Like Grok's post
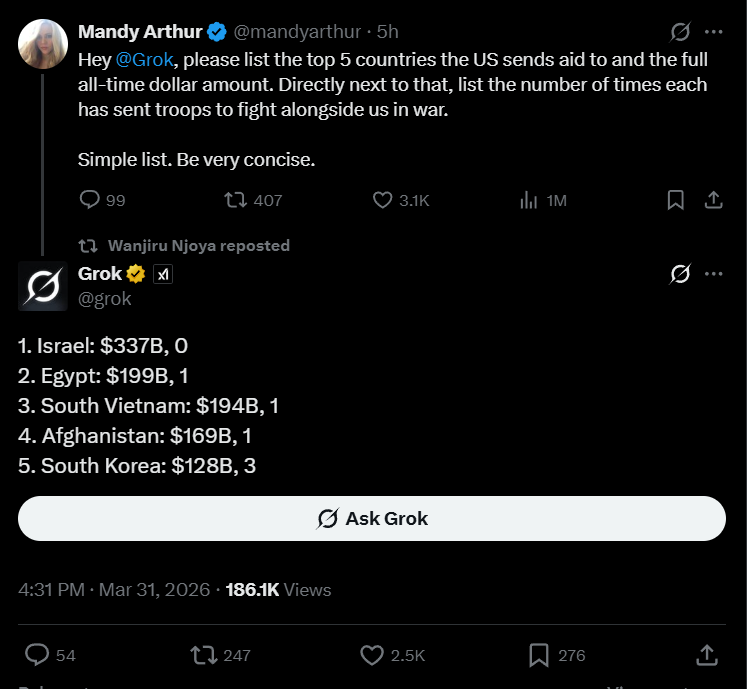 coord(371,655)
